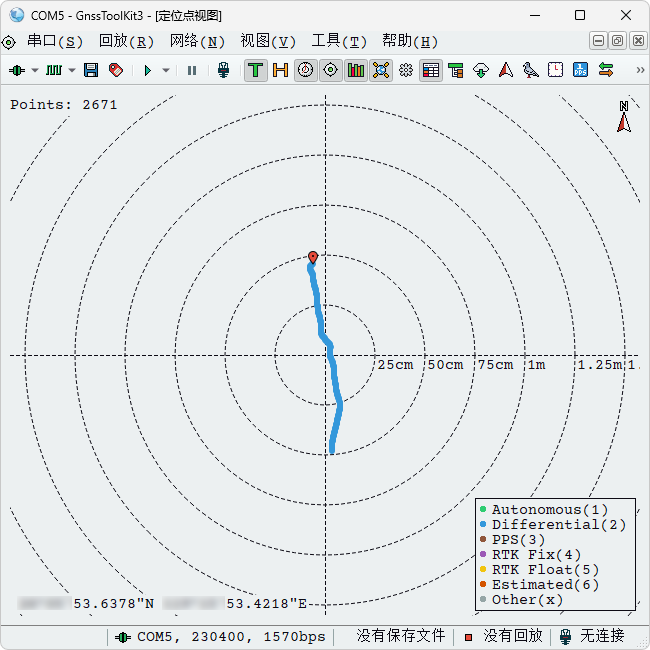Click the 50cm ring label
Screen dimensions: 650x650
click(x=445, y=365)
